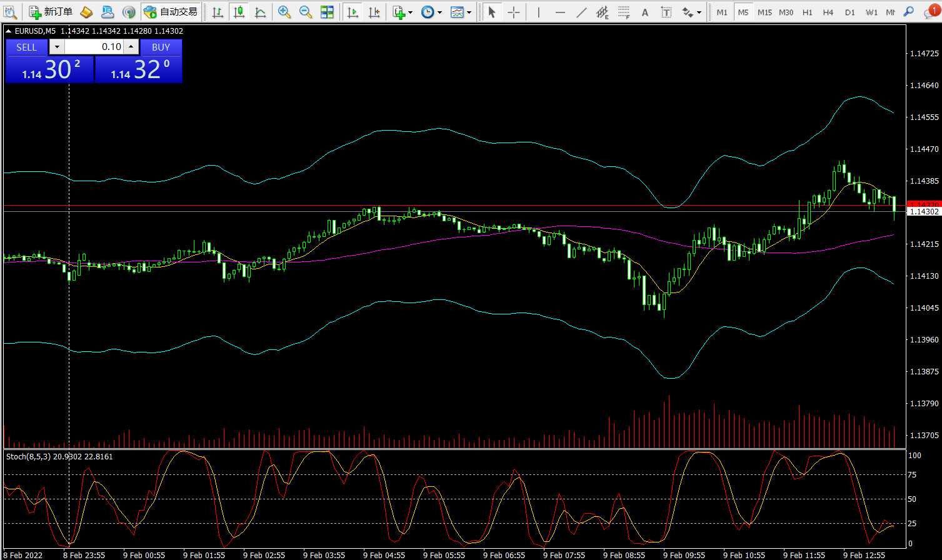Click the BUY button
This screenshot has height=560, width=942.
161,47
